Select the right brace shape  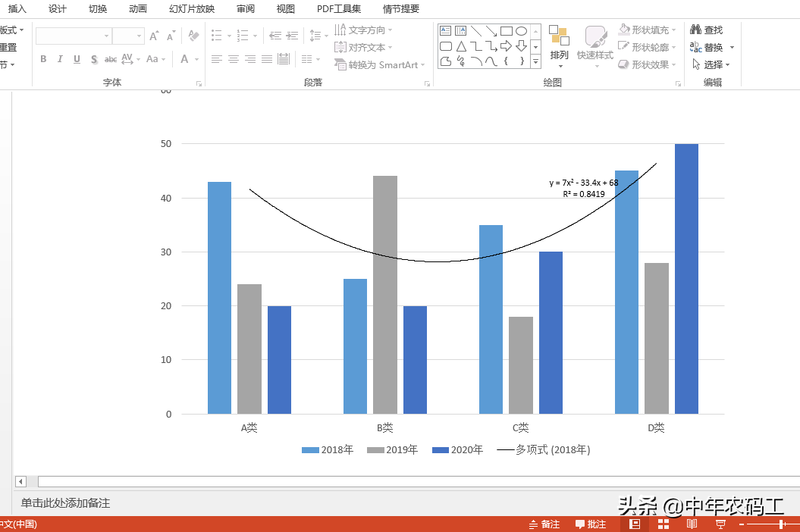pyautogui.click(x=521, y=61)
